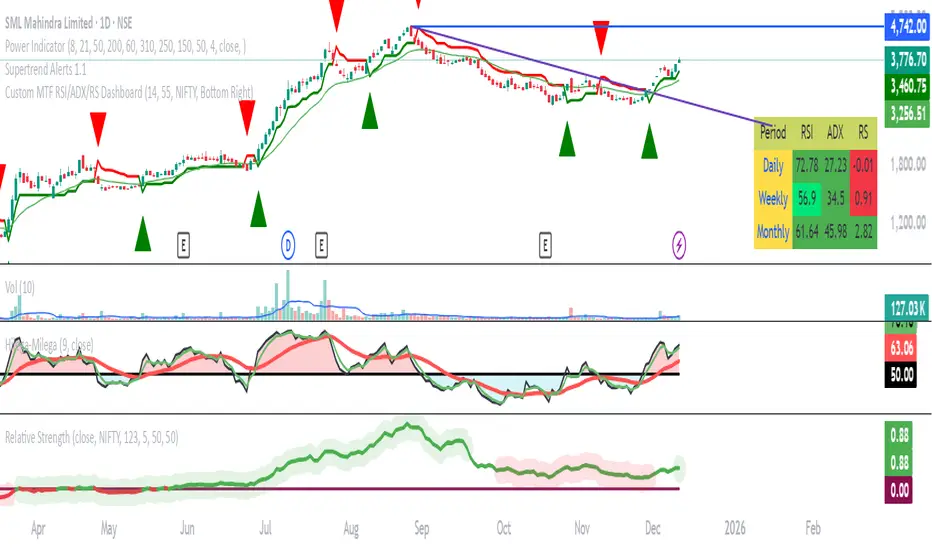932x550 pixels.
Task: Click the 3,256.51 green price label
Action: pyautogui.click(x=907, y=113)
